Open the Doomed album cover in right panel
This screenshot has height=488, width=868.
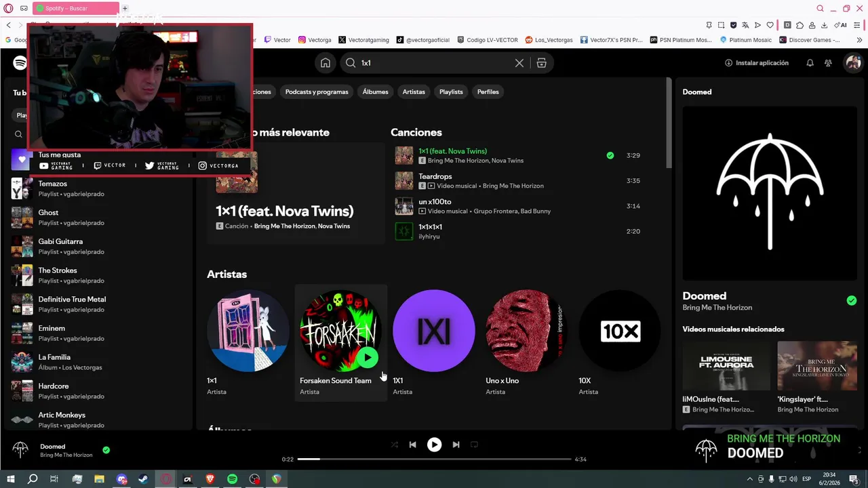click(770, 193)
